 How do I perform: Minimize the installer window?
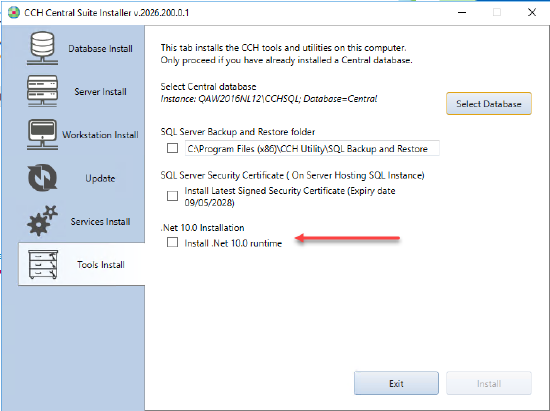462,13
